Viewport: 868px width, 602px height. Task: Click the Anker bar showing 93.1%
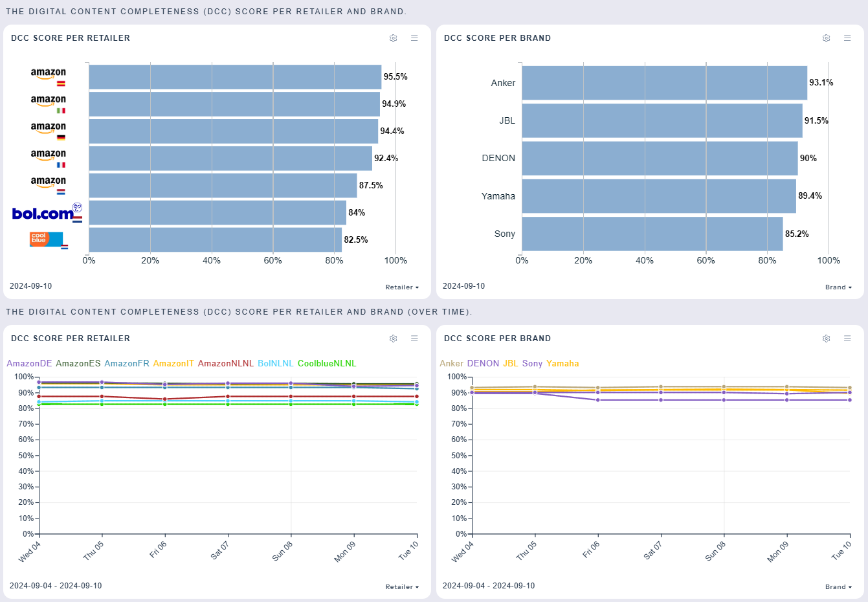pyautogui.click(x=664, y=83)
